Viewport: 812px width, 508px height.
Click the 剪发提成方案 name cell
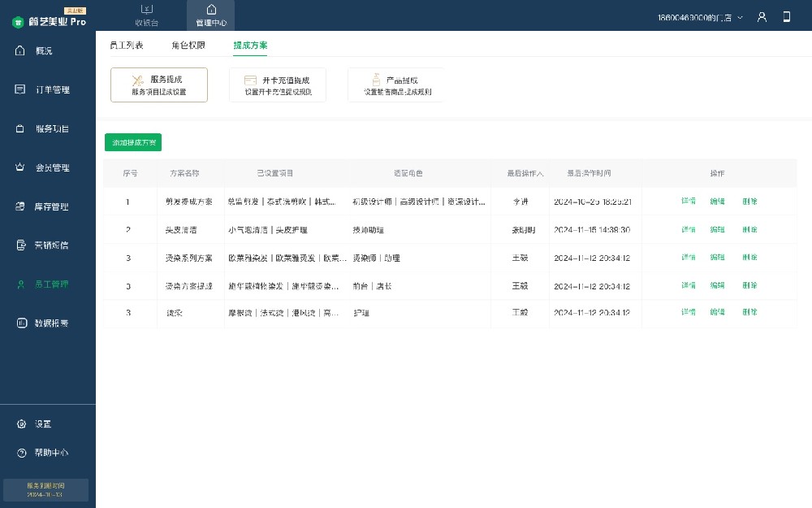[189, 202]
